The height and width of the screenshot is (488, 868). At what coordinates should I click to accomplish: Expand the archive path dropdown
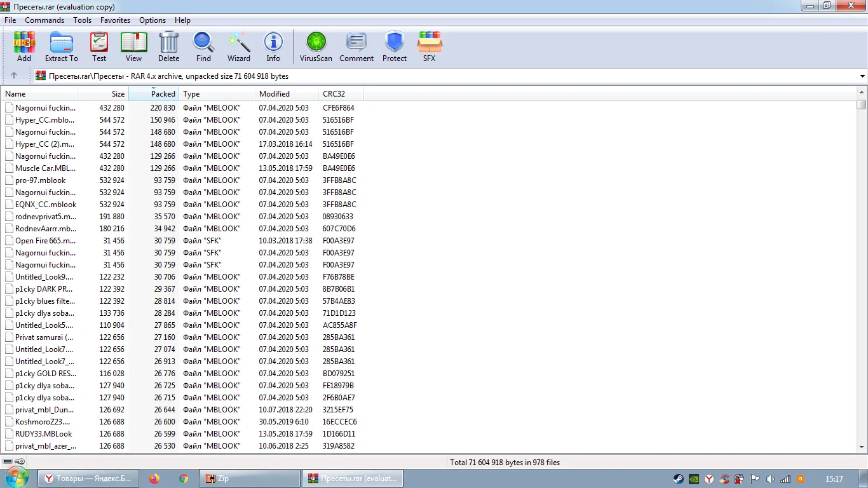pos(862,76)
